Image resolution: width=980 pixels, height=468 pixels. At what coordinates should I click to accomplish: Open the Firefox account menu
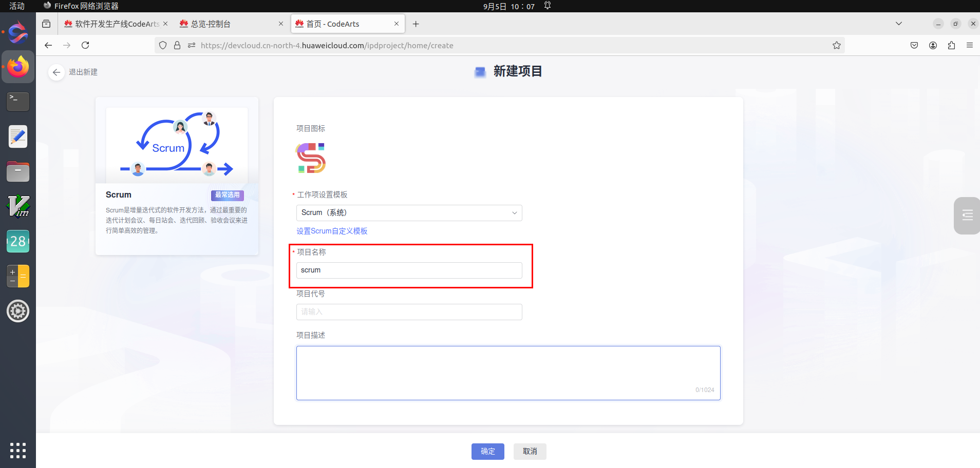click(933, 45)
